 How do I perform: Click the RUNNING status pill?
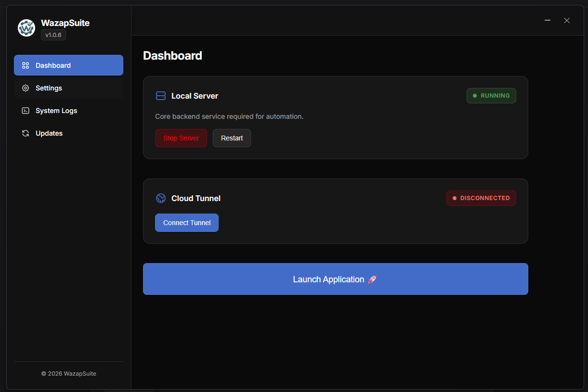coord(491,95)
